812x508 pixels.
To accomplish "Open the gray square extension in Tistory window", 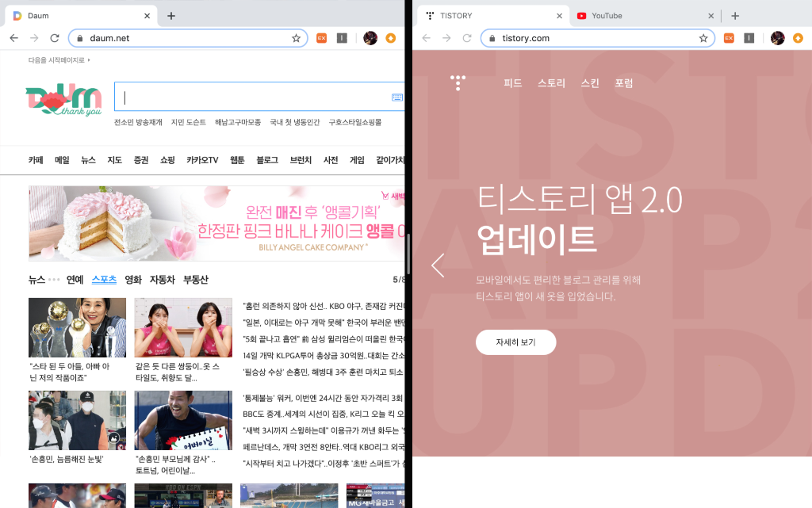I will 749,38.
